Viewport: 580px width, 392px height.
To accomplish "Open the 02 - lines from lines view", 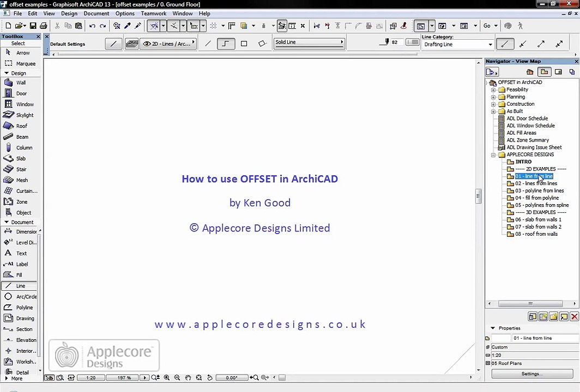I will click(x=536, y=183).
